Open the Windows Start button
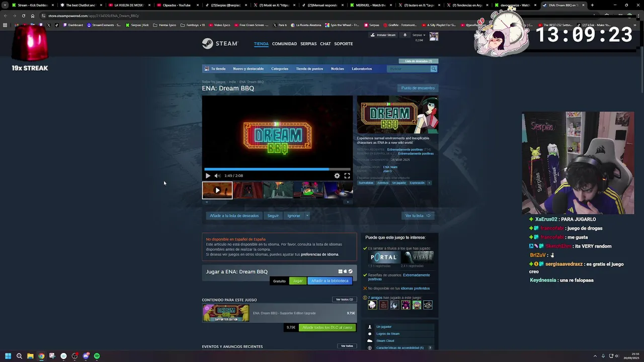The image size is (644, 362). (8, 356)
